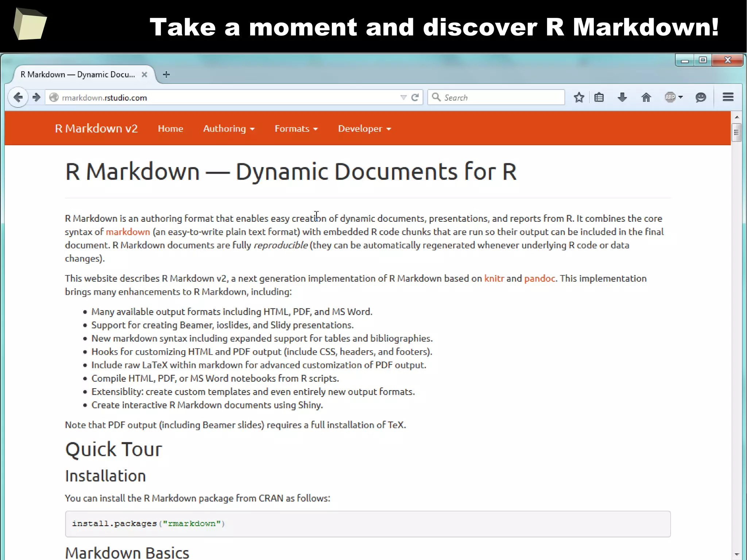Bookmark this page with the star icon
747x560 pixels.
coord(579,97)
